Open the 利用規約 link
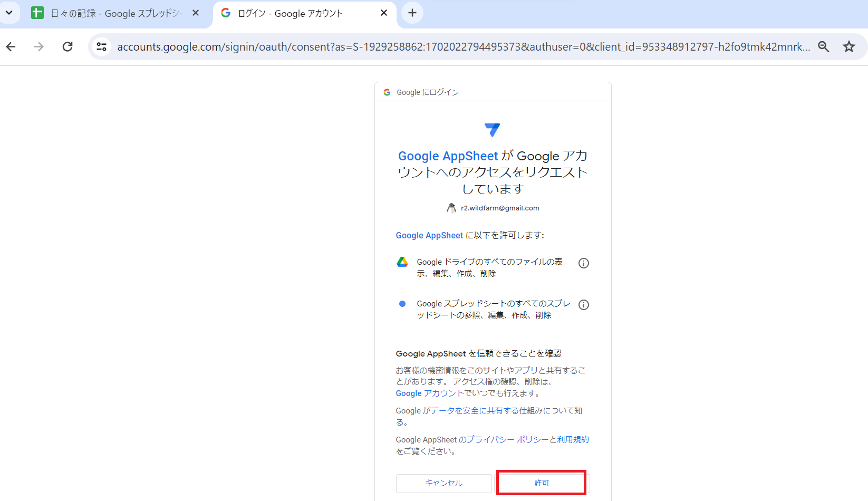 (x=573, y=440)
